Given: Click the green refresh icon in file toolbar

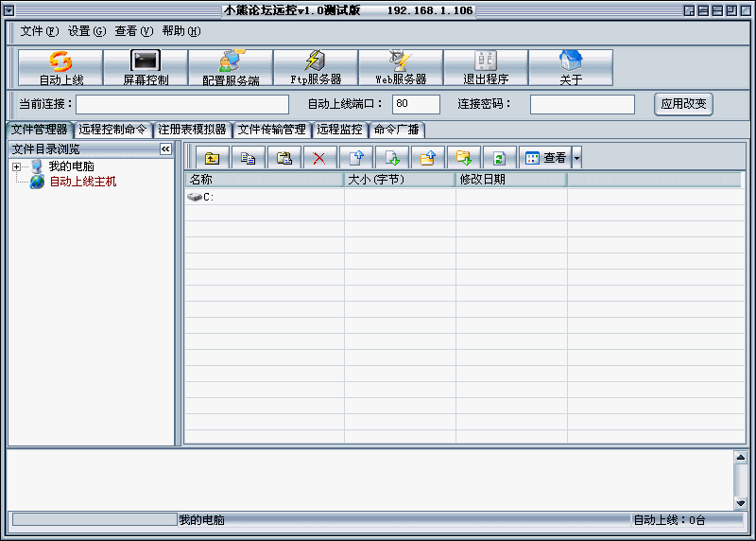Looking at the screenshot, I should pos(500,158).
